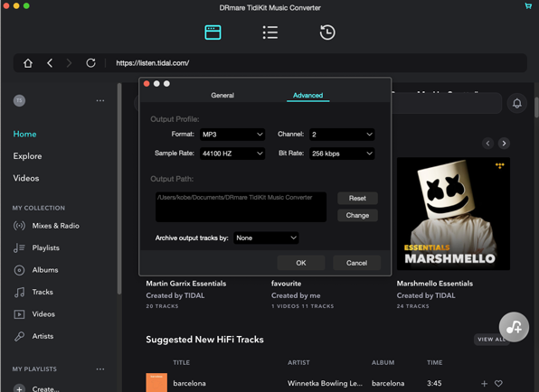Image resolution: width=539 pixels, height=392 pixels.
Task: Click the Albums collection label
Action: pyautogui.click(x=45, y=270)
